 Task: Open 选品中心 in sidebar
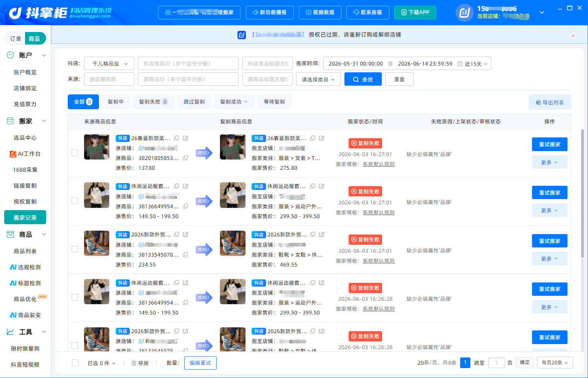coord(25,138)
